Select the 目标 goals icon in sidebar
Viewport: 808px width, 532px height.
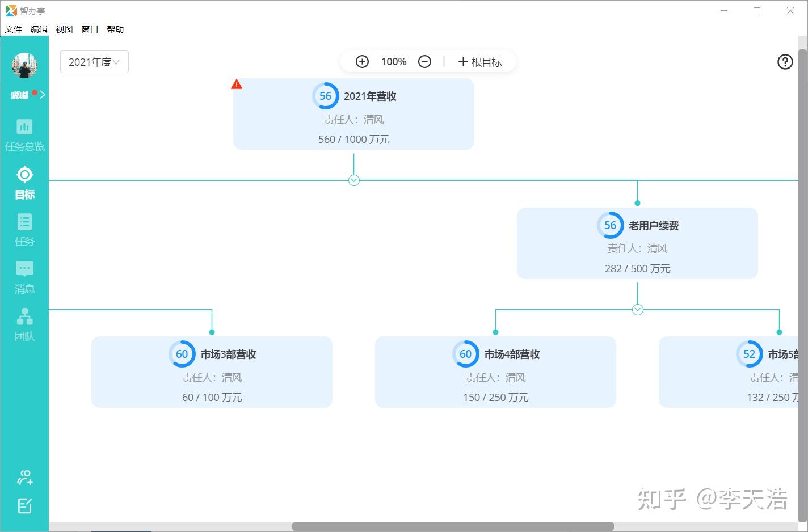coord(24,175)
